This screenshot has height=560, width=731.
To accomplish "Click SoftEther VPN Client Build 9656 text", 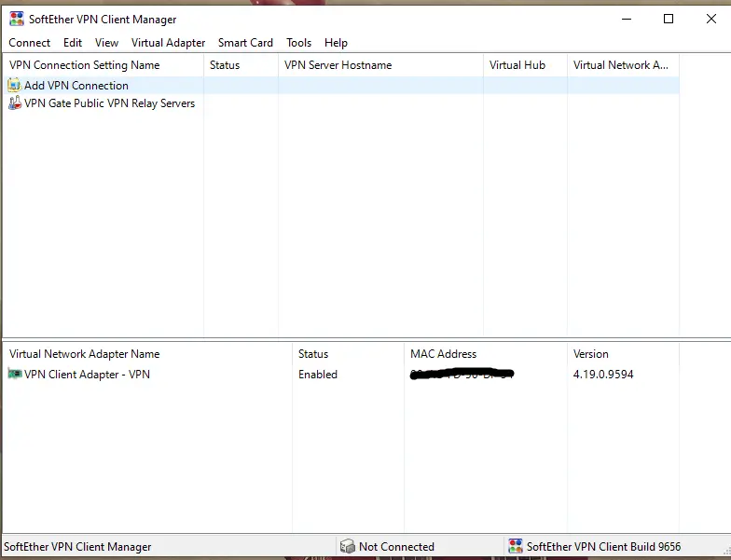I will (x=604, y=546).
